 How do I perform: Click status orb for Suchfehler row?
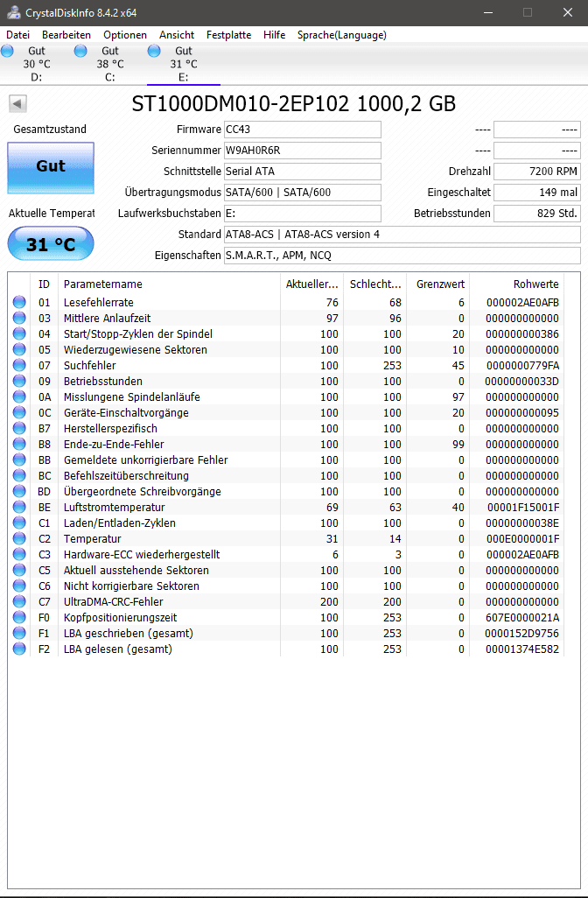click(19, 365)
